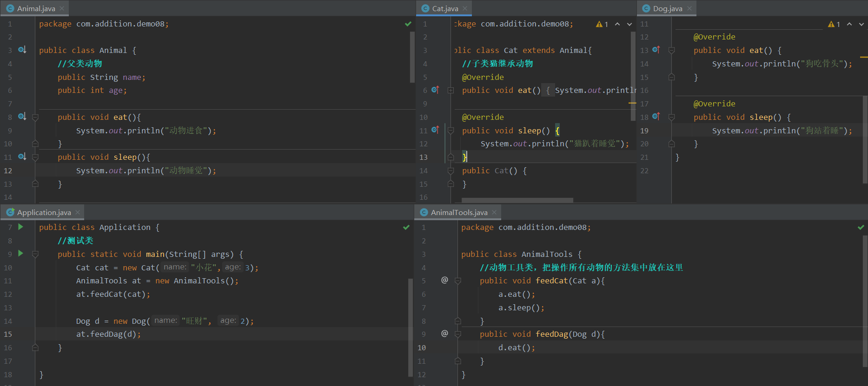Close the Cat.java tab
Viewport: 868px width, 386px height.
465,8
